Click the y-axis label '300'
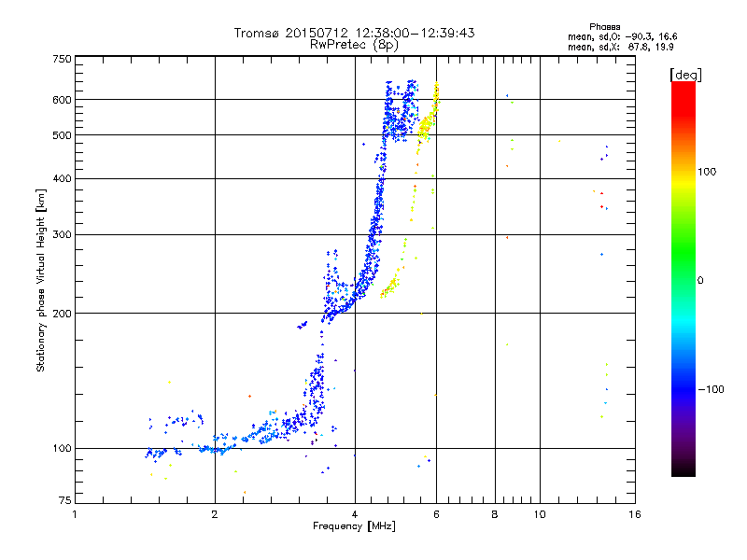The image size is (747, 560). 62,235
